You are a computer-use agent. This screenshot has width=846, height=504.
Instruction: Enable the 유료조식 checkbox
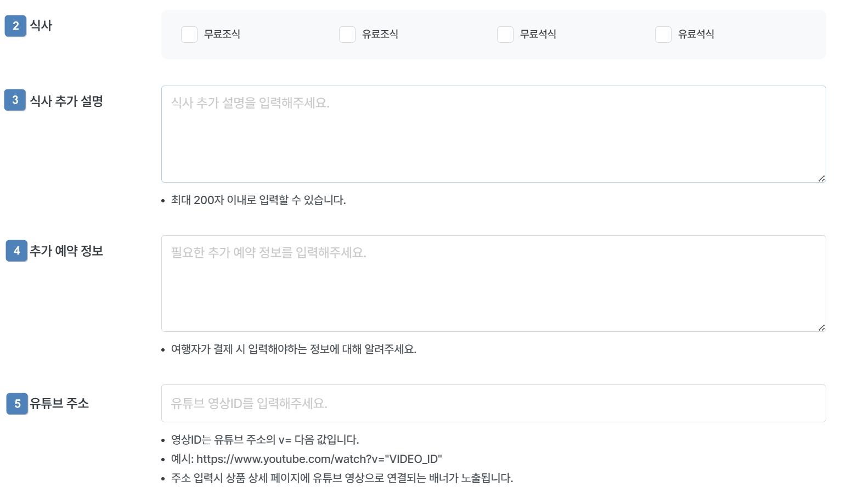(x=347, y=35)
